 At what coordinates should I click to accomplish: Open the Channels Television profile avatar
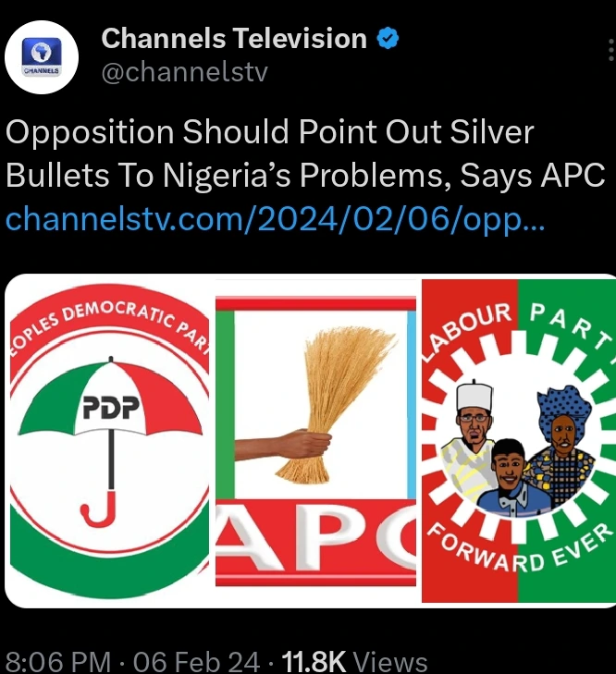point(42,57)
